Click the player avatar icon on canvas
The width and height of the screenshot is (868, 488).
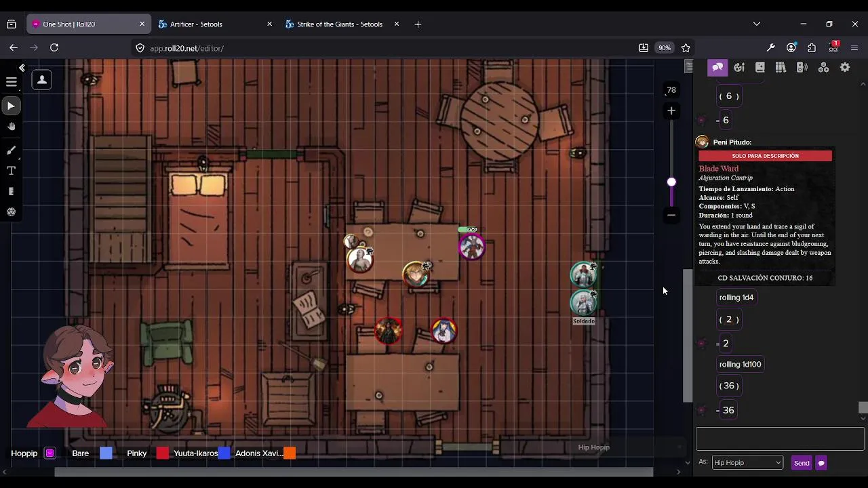tap(41, 80)
